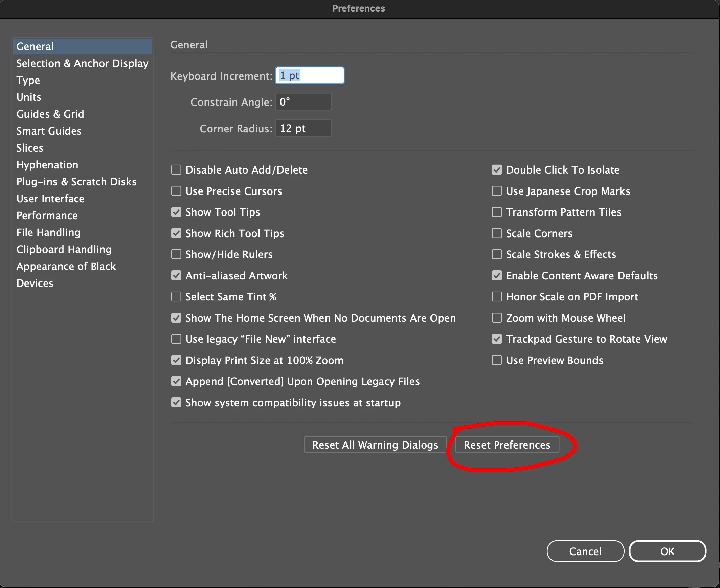Enable Zoom with Mouse Wheel
Viewport: 720px width, 588px height.
coord(496,318)
